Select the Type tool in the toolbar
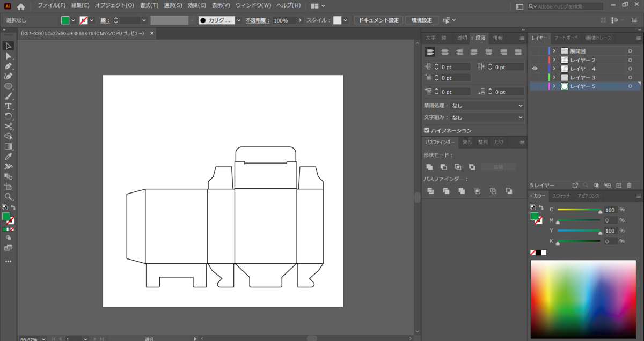 point(9,106)
